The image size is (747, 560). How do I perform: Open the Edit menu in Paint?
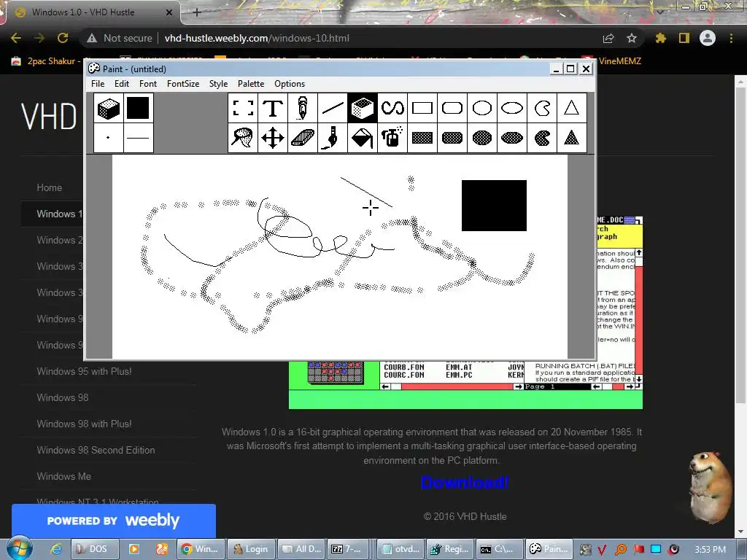point(122,84)
